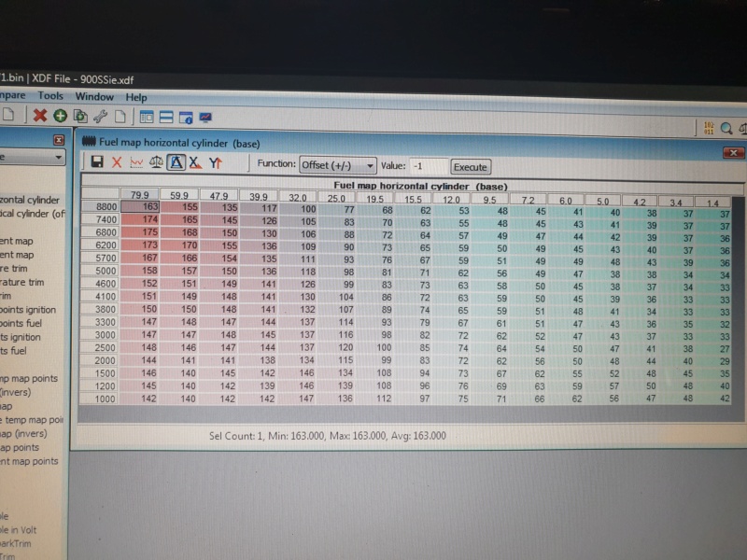Click the blank page icon right of the wrench
The image size is (747, 560).
[120, 116]
